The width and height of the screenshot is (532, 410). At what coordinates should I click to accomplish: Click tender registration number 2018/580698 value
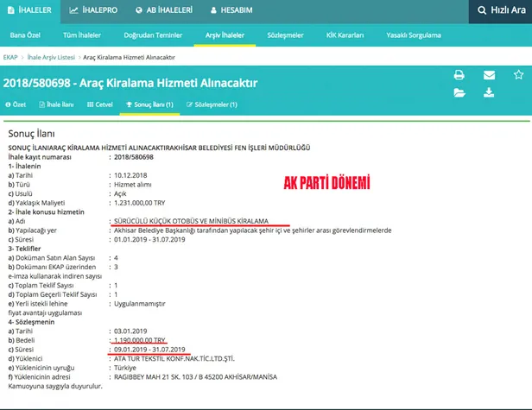(x=134, y=157)
